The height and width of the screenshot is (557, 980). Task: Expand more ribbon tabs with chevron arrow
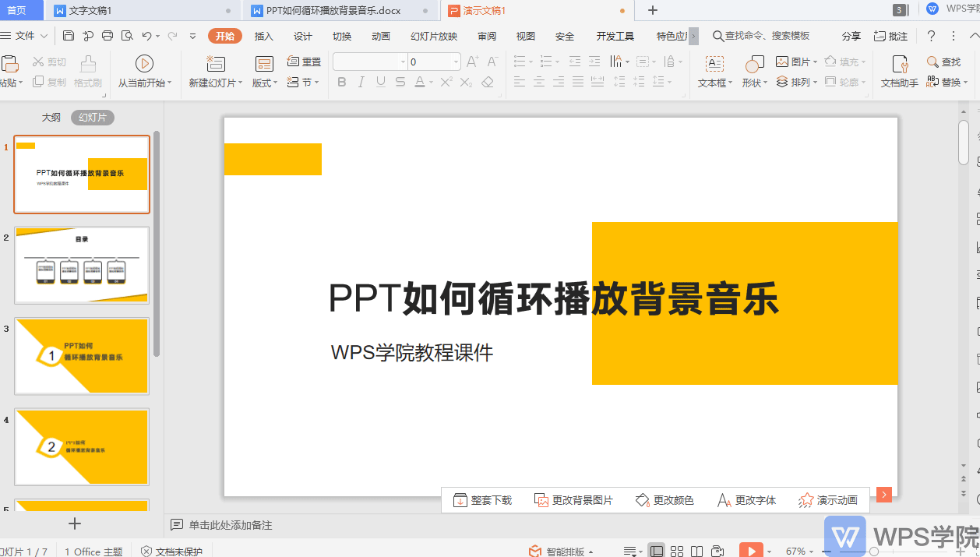point(693,36)
